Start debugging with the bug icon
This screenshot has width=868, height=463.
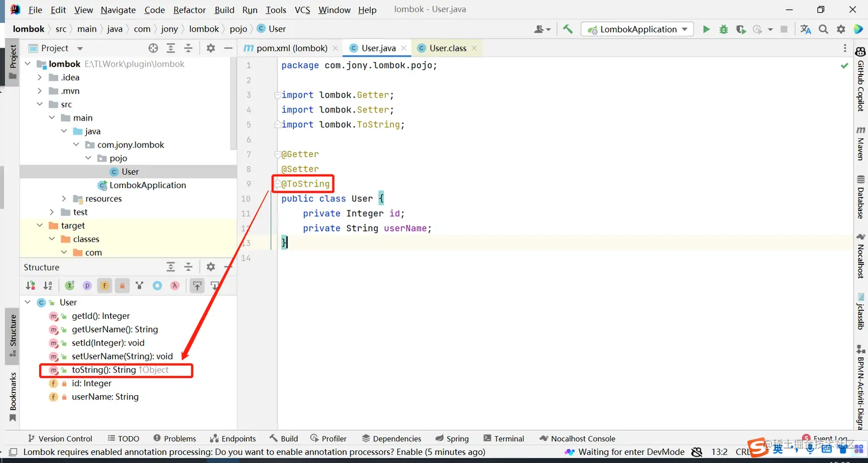pyautogui.click(x=724, y=29)
